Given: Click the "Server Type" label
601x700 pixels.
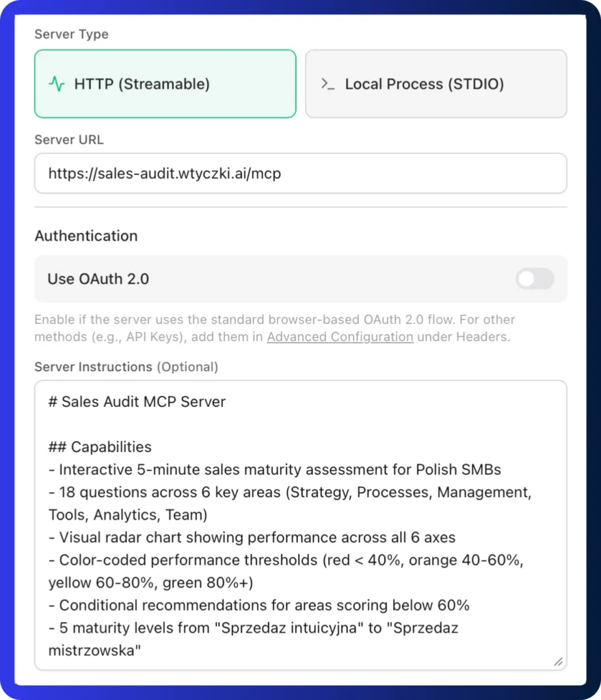Looking at the screenshot, I should (x=71, y=34).
